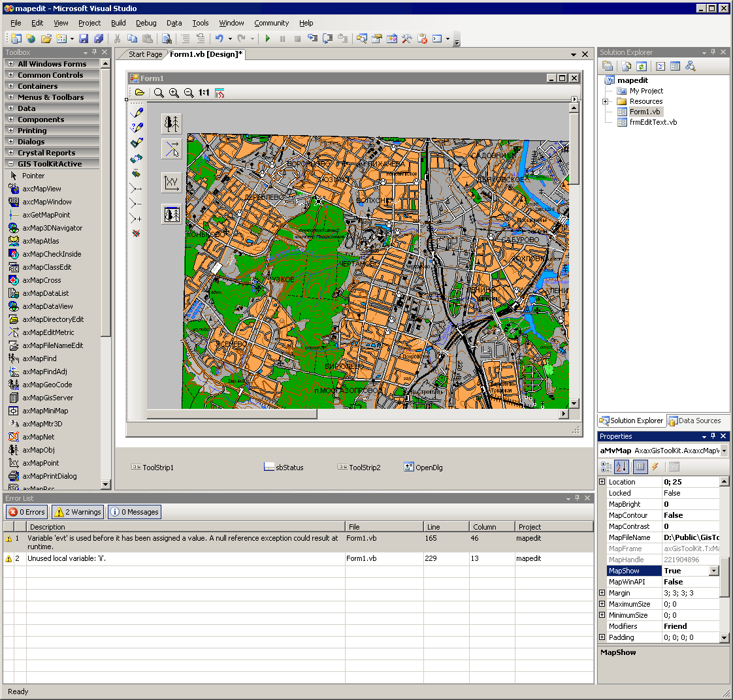
Task: Open the Tools menu
Action: tap(201, 23)
